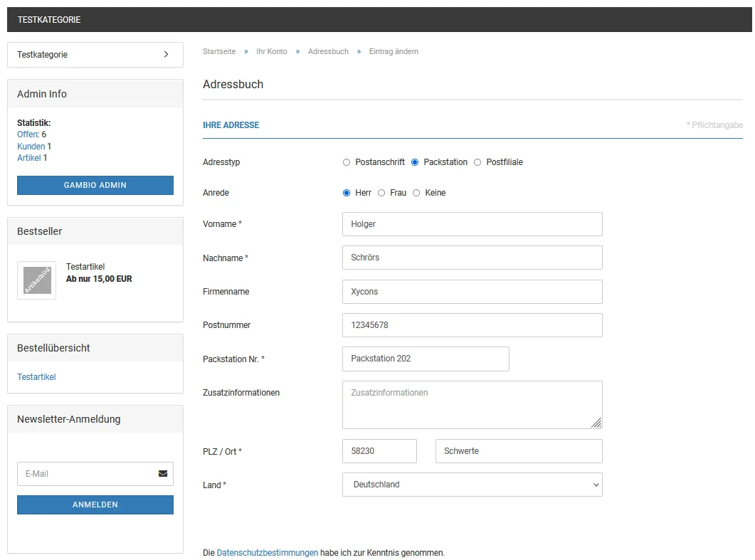The height and width of the screenshot is (560, 755).
Task: Select the Postanschrift address type
Action: [347, 162]
